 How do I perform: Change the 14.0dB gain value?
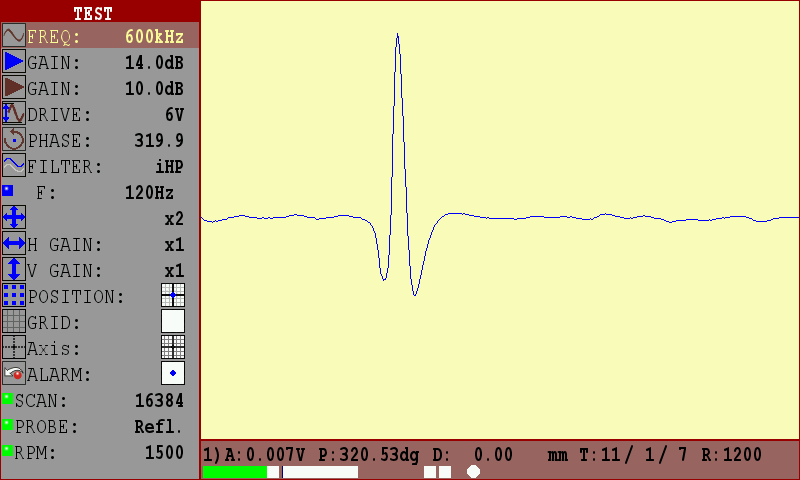[154, 63]
